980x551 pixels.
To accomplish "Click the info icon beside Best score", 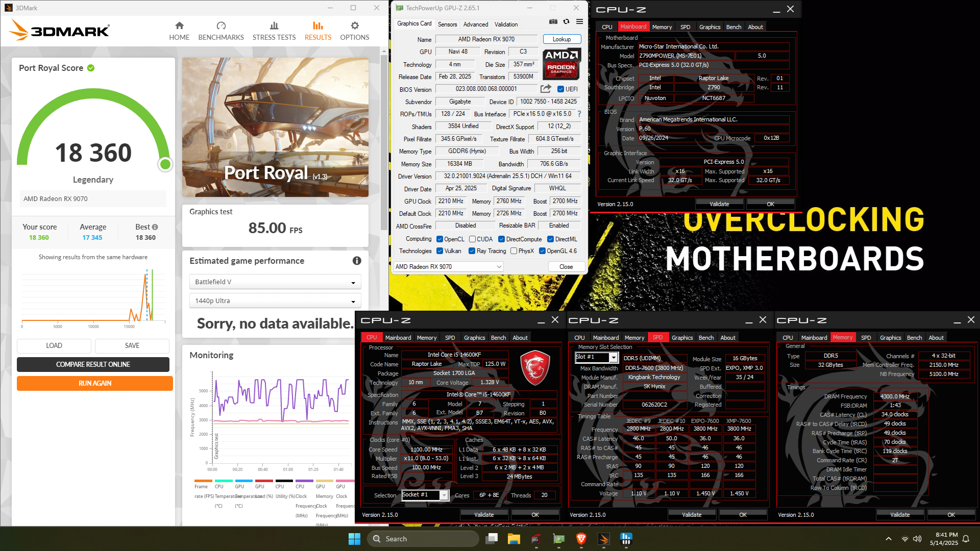I will point(155,227).
